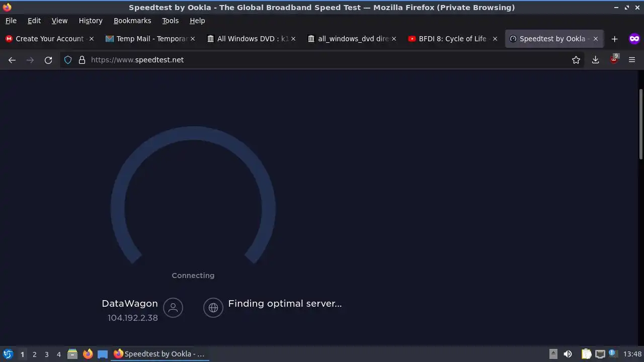This screenshot has height=362, width=644.
Task: Launch Firefox from the taskbar
Action: (88, 354)
